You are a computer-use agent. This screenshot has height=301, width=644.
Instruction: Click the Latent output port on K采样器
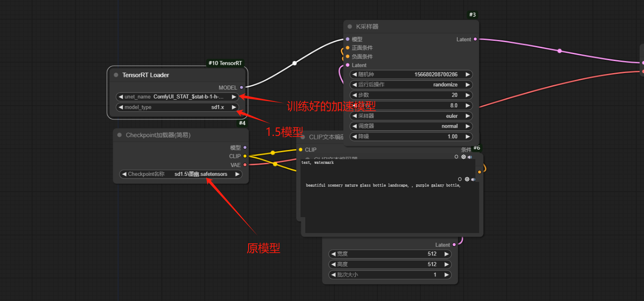pos(475,39)
